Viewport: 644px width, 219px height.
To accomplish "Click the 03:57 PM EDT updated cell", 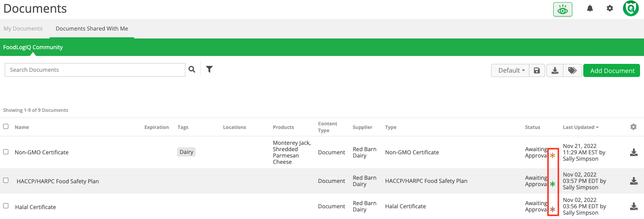I will coord(584,181).
